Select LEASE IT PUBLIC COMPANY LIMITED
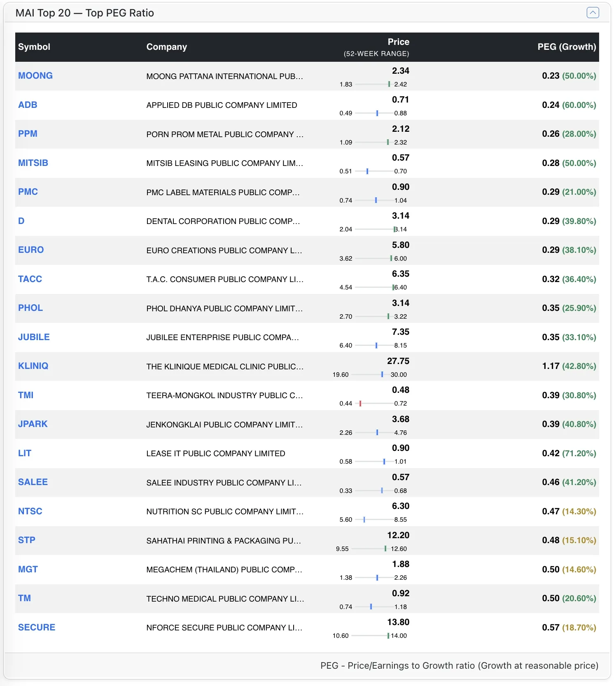The width and height of the screenshot is (616, 686). 216,454
